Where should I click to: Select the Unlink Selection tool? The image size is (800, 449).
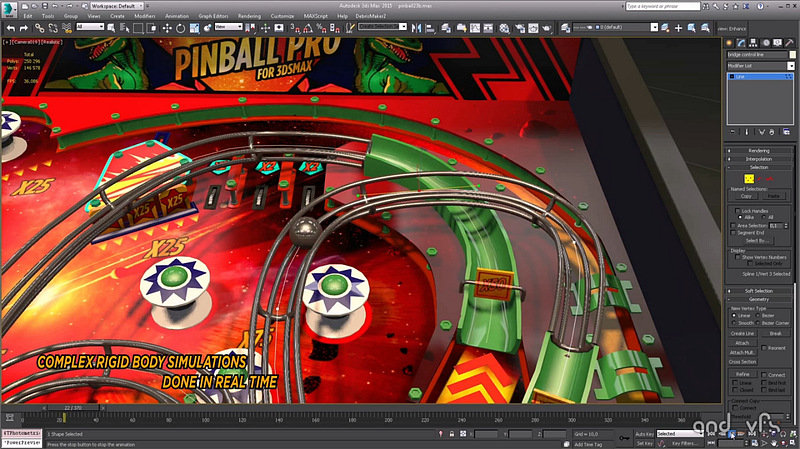tap(53, 29)
